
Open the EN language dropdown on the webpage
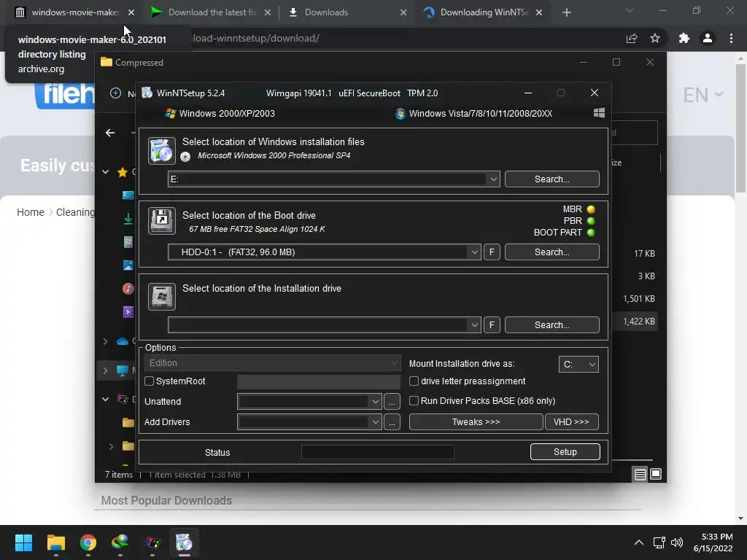[x=703, y=95]
